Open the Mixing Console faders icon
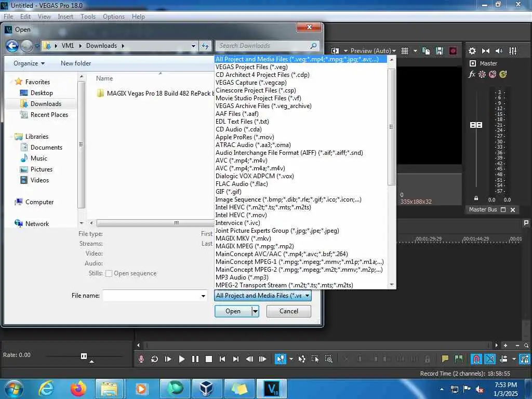Image resolution: width=532 pixels, height=399 pixels. [x=513, y=51]
